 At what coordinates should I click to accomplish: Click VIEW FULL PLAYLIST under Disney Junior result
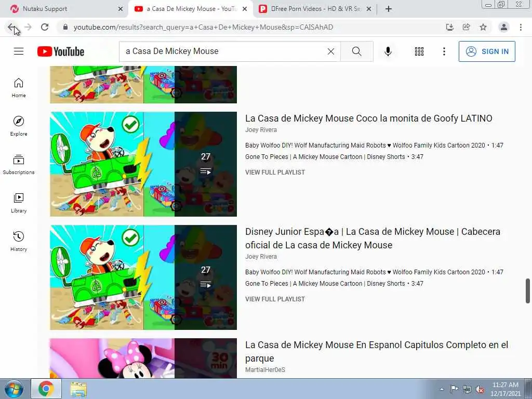(275, 299)
